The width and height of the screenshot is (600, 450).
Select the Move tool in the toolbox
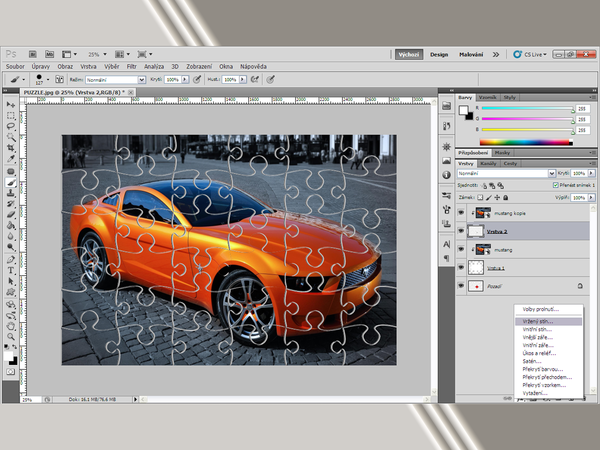pos(11,104)
